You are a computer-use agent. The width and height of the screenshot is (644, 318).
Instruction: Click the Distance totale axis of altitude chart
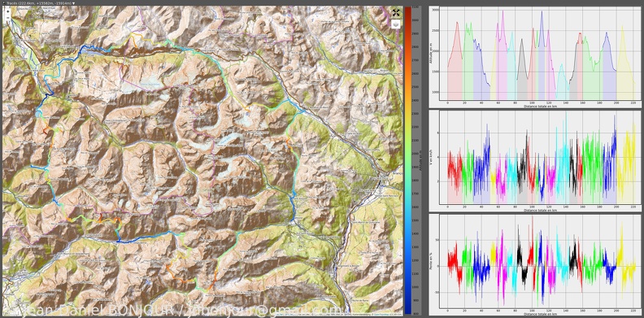tap(540, 106)
